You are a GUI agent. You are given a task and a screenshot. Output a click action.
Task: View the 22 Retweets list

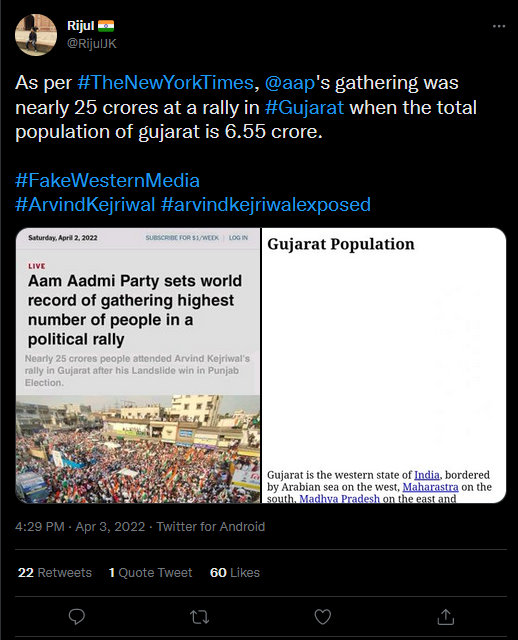click(55, 573)
